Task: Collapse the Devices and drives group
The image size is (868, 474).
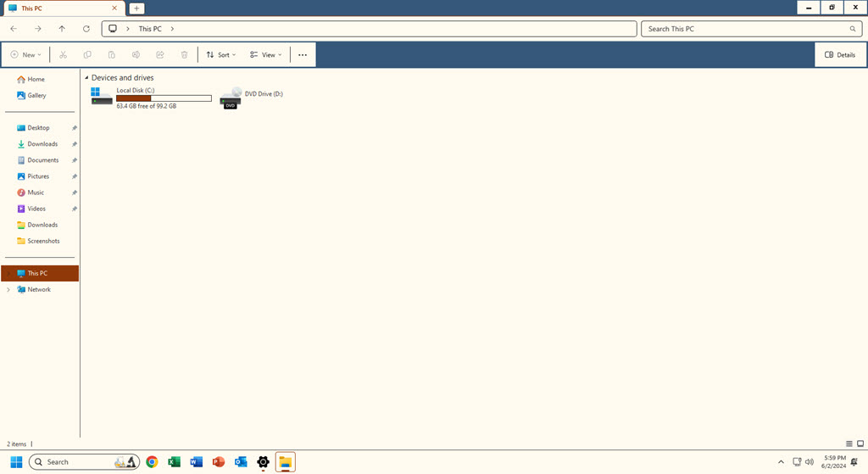Action: pos(86,78)
